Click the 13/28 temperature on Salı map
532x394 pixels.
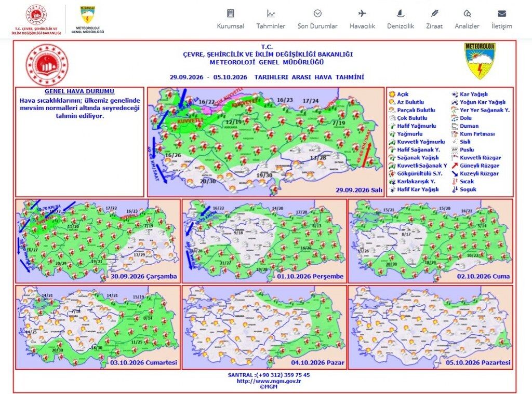pos(318,158)
